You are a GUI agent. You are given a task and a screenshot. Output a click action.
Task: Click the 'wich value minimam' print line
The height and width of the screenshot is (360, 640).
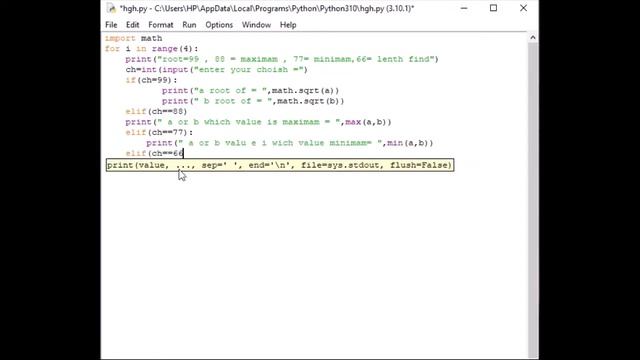(x=289, y=143)
